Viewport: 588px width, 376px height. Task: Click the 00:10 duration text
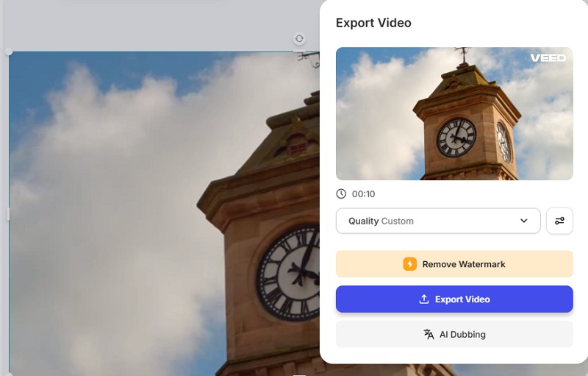pyautogui.click(x=363, y=194)
